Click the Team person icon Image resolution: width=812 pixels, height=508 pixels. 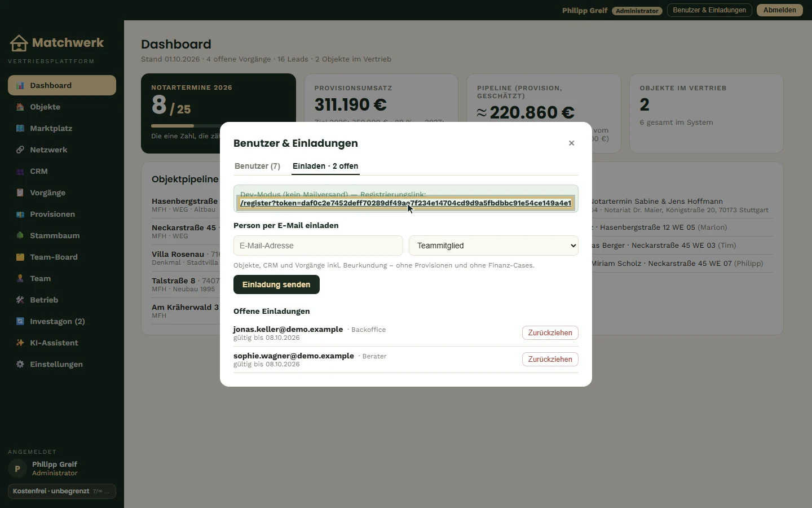(x=20, y=279)
